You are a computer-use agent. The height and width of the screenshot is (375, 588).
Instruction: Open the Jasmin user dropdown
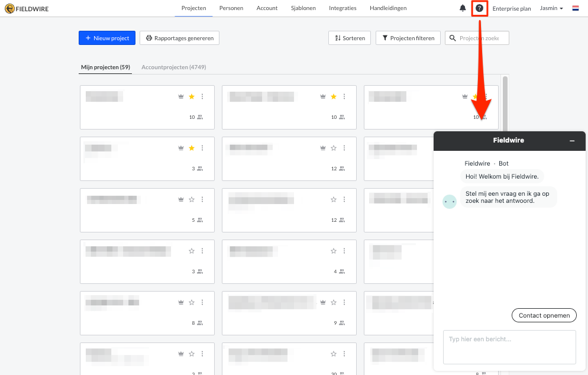pyautogui.click(x=551, y=8)
